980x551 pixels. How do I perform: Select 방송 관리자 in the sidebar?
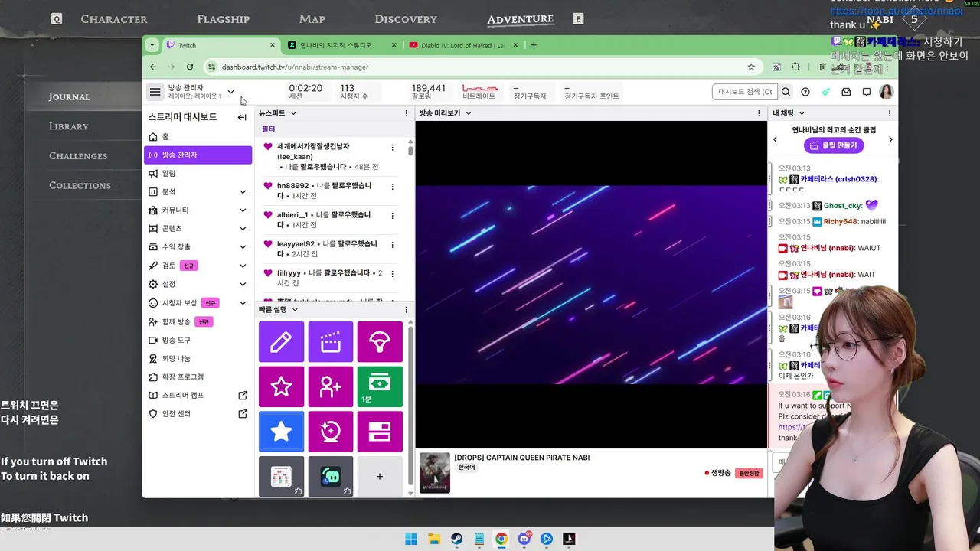point(198,155)
